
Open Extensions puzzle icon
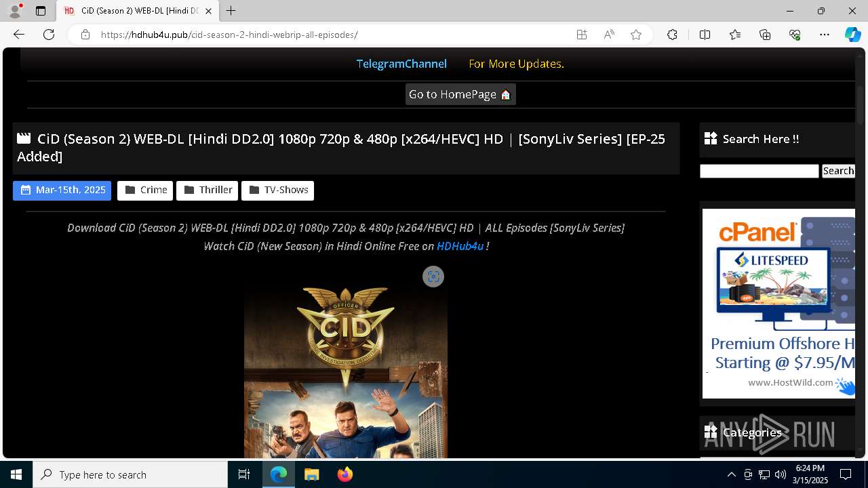[x=672, y=35]
